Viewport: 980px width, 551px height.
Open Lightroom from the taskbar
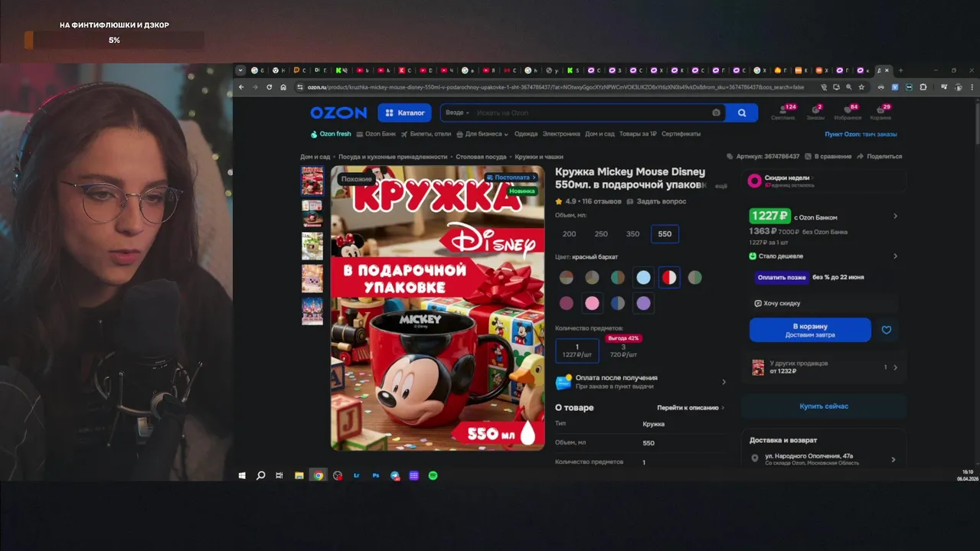click(357, 475)
